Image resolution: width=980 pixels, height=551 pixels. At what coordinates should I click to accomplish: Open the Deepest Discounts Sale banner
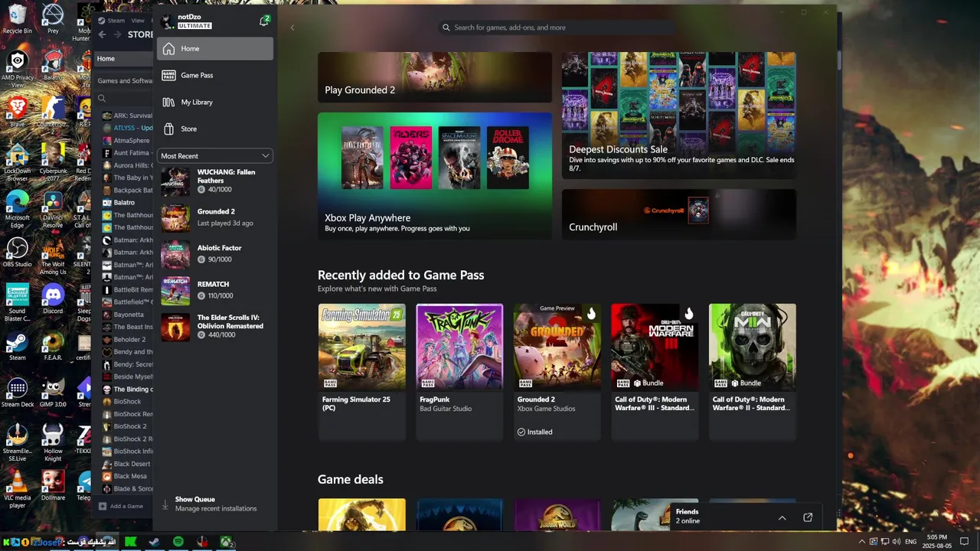coord(678,116)
